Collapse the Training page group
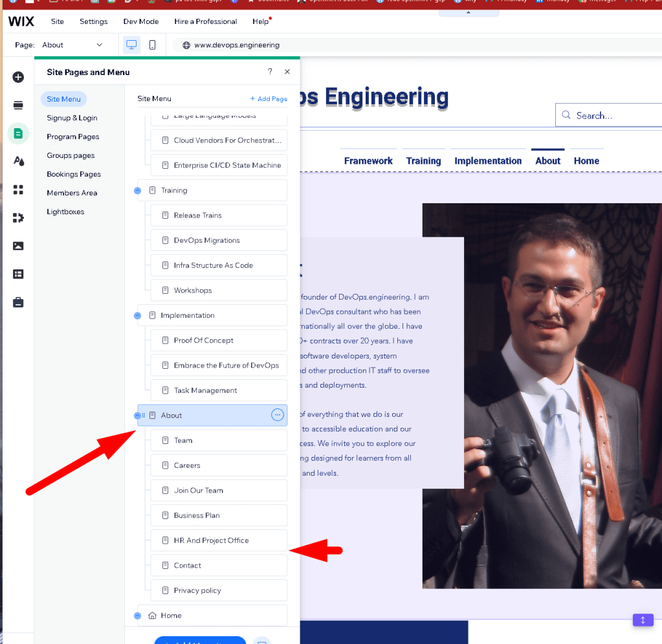This screenshot has width=662, height=644. click(137, 191)
